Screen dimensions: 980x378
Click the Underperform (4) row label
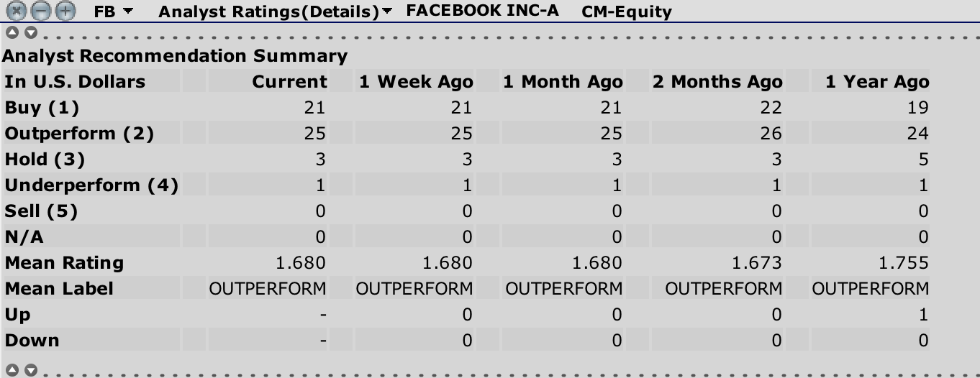click(x=91, y=185)
